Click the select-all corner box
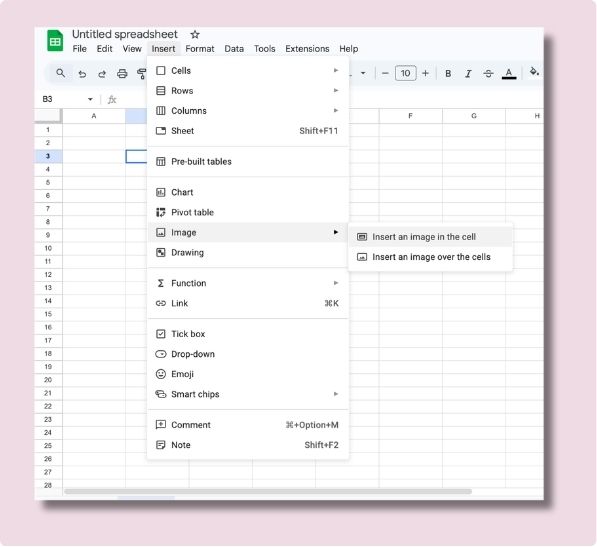Viewport: 597px width, 547px height. [x=48, y=116]
